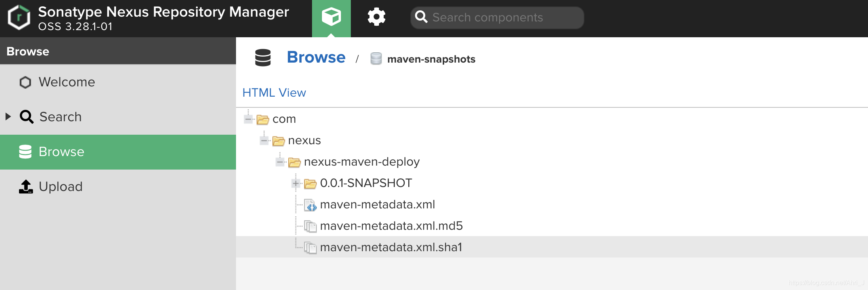
Task: Click the Nexus hexagon logo
Action: 19,17
